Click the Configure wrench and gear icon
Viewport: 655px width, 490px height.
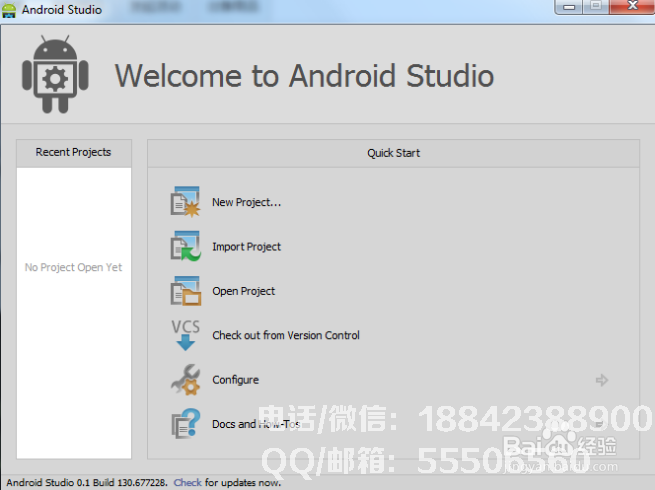[185, 380]
